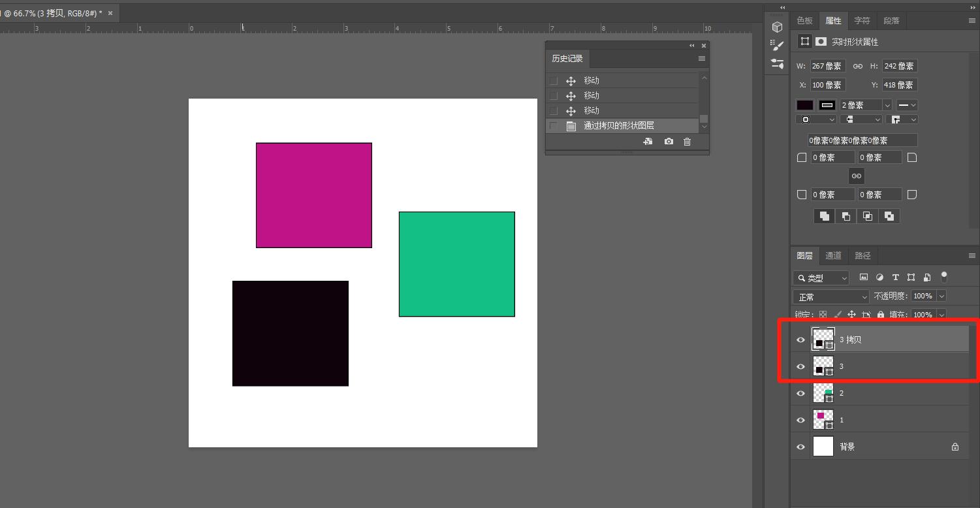This screenshot has width=980, height=508.
Task: Click link icon between W and H
Action: point(858,66)
